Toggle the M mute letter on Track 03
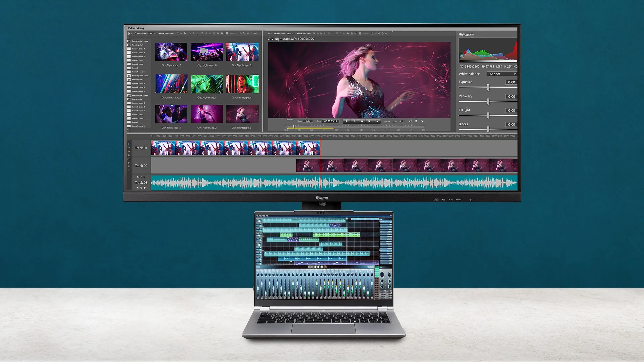The width and height of the screenshot is (644, 362). [138, 177]
